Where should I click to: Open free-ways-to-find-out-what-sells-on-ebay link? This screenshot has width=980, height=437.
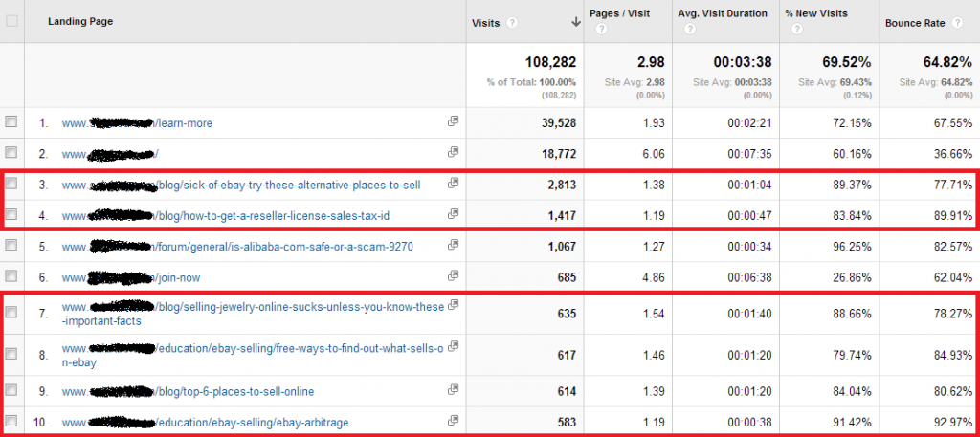click(253, 355)
